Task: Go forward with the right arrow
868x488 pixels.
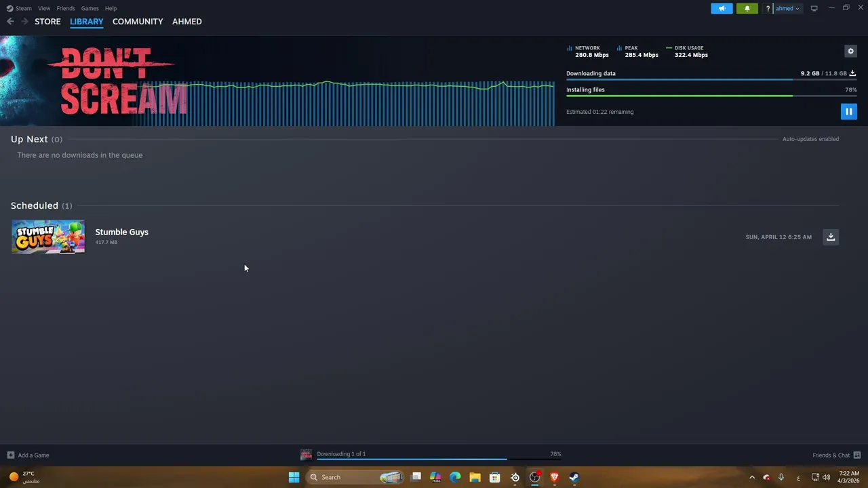Action: [x=25, y=22]
